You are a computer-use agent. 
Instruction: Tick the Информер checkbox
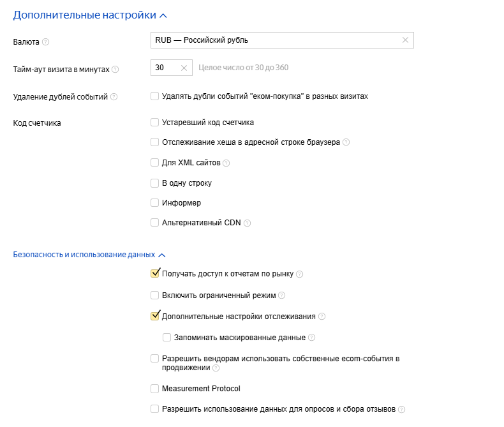click(154, 203)
